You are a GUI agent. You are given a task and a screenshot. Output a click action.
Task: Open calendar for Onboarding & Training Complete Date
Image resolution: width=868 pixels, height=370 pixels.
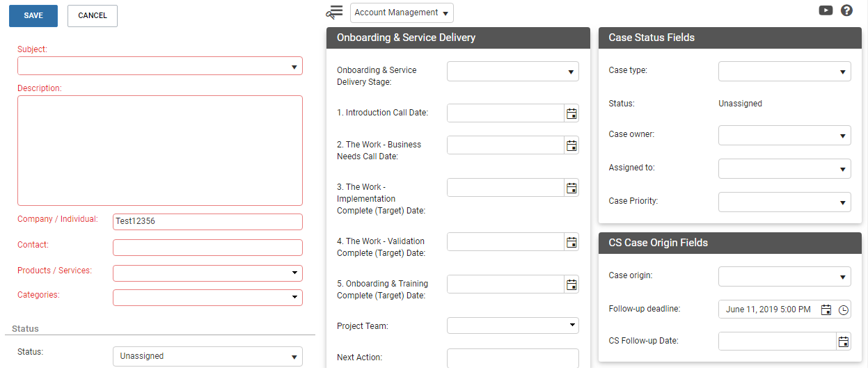[571, 284]
